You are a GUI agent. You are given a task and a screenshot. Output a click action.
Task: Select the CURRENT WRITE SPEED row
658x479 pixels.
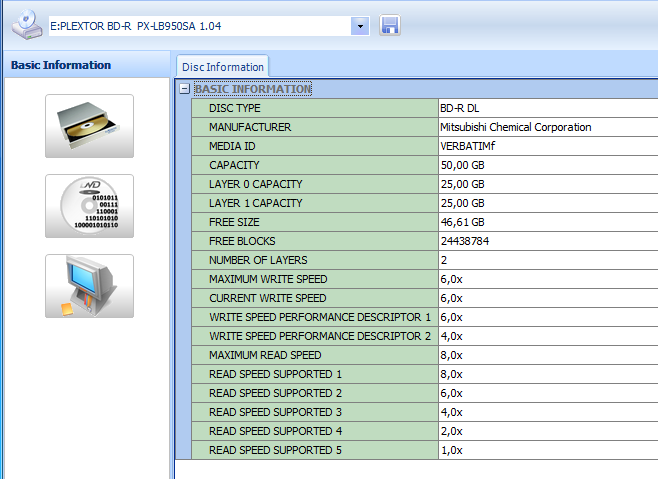(425, 298)
